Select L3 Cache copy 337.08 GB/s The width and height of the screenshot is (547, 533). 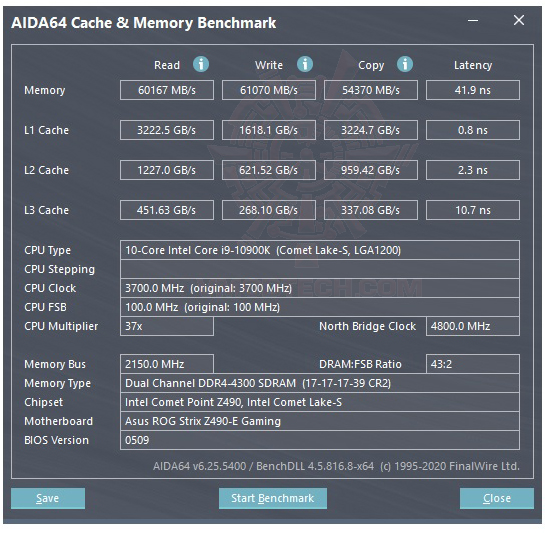tap(370, 210)
